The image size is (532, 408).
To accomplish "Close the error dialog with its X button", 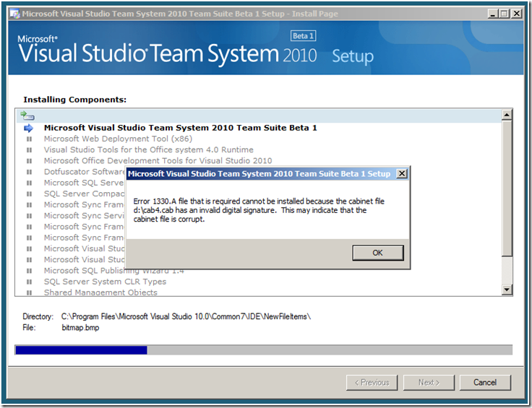I will tap(402, 174).
